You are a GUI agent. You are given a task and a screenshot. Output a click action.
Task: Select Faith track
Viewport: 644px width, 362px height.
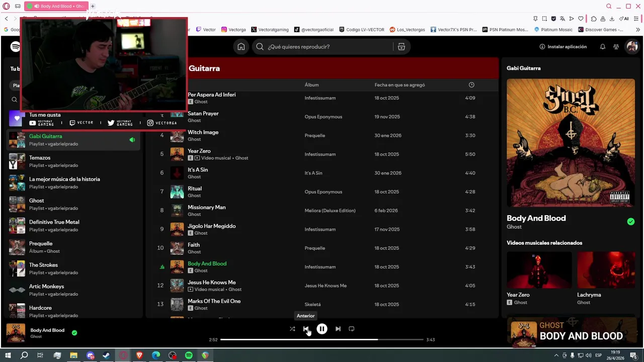pyautogui.click(x=322, y=248)
